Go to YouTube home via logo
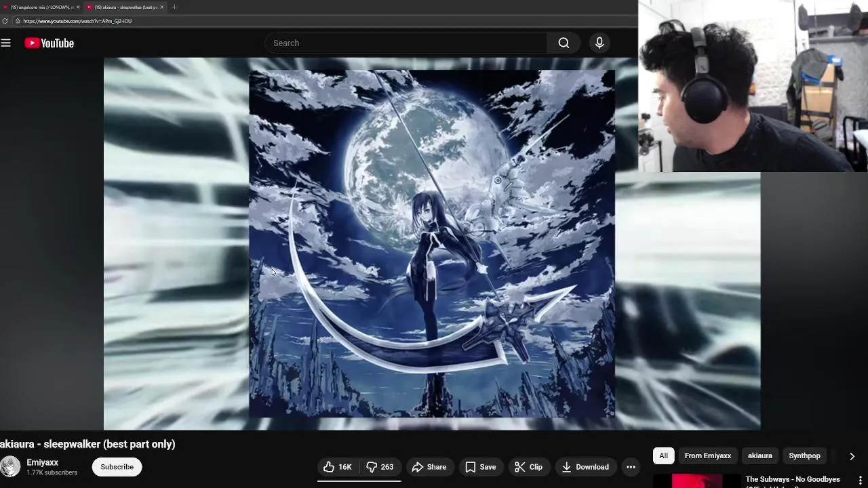This screenshot has height=488, width=868. tap(49, 43)
